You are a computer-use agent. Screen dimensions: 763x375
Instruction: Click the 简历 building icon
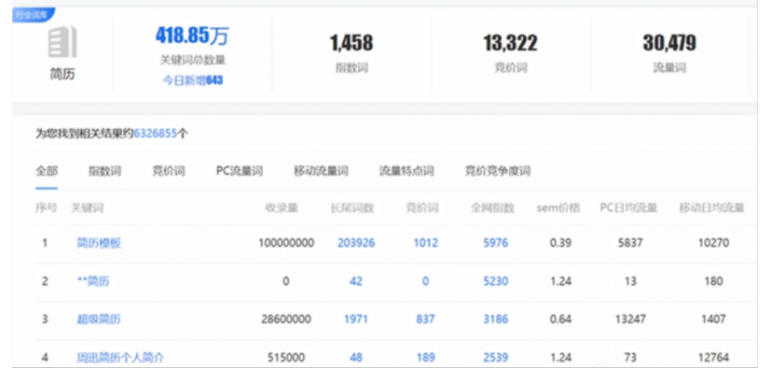[x=62, y=43]
